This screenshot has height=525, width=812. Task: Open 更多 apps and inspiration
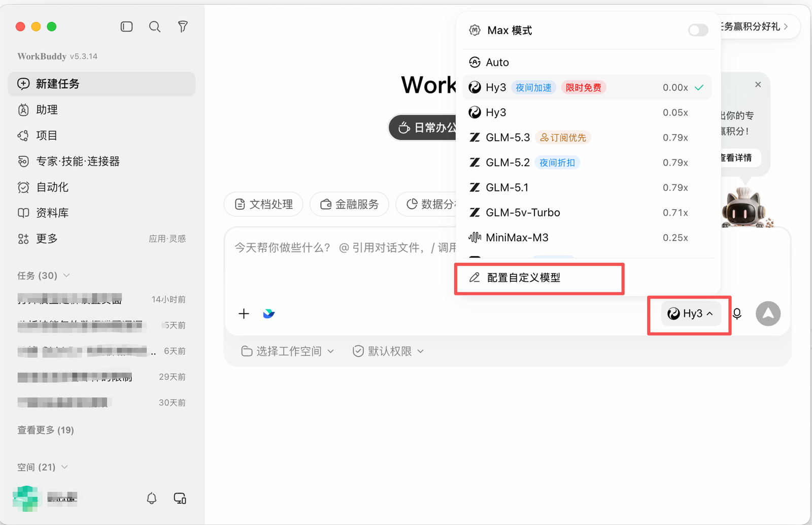(x=101, y=239)
